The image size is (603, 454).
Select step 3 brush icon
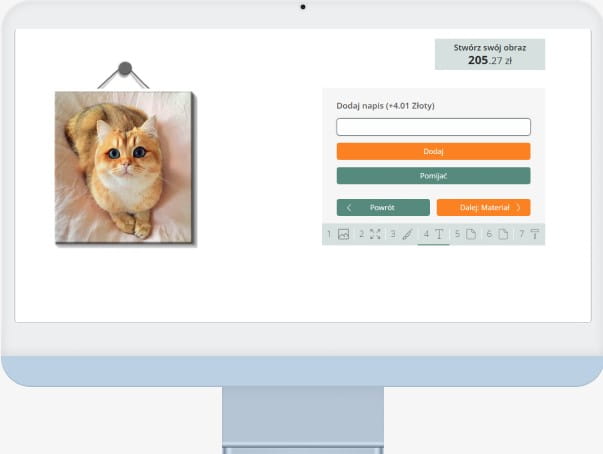(x=407, y=234)
